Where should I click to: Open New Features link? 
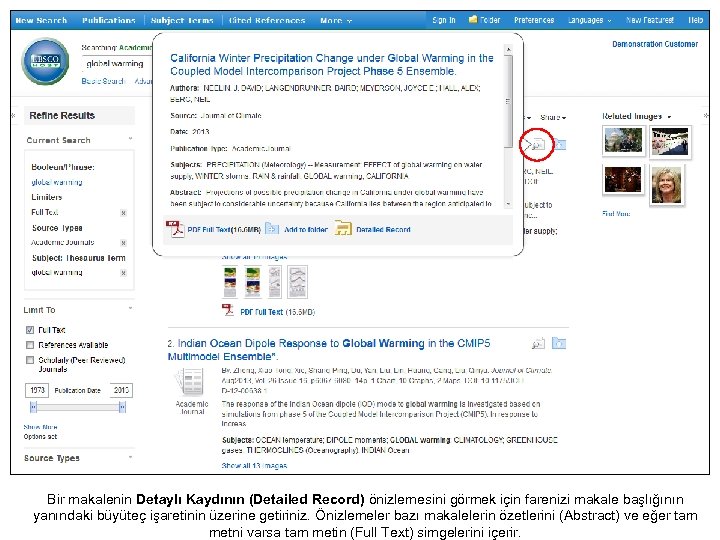650,20
